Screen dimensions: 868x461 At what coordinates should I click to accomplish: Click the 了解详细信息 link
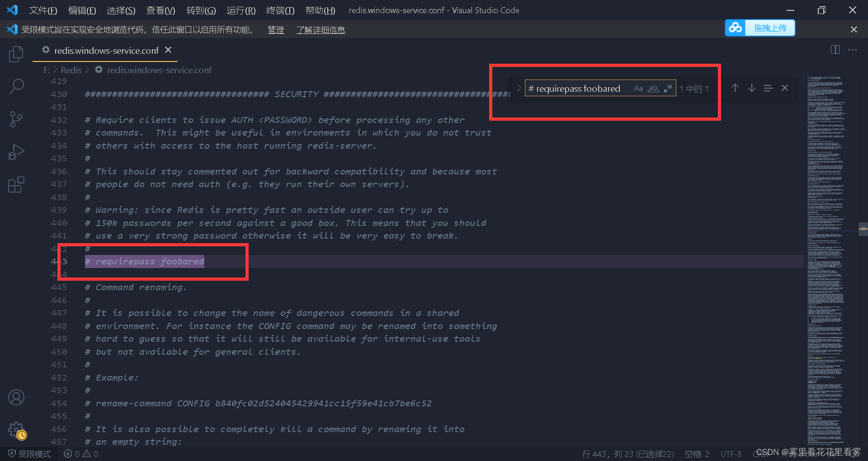(x=321, y=30)
